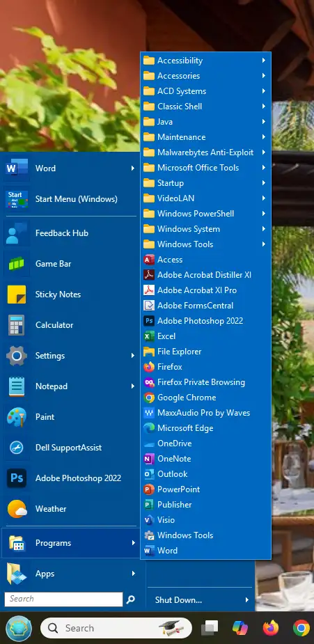Screen dimensions: 314x644
Task: Open Word at bottom of Programs list
Action: click(205, 551)
